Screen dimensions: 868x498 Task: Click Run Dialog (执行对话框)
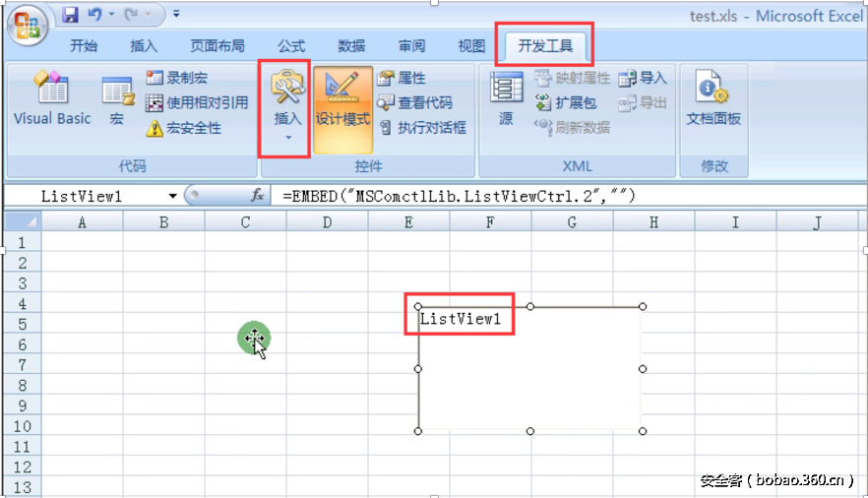(x=423, y=128)
